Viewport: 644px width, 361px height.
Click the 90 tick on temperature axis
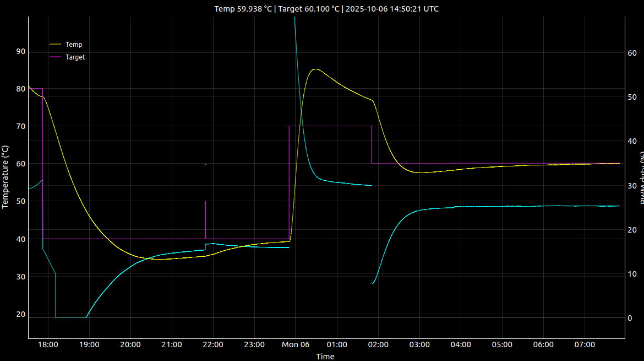20,51
